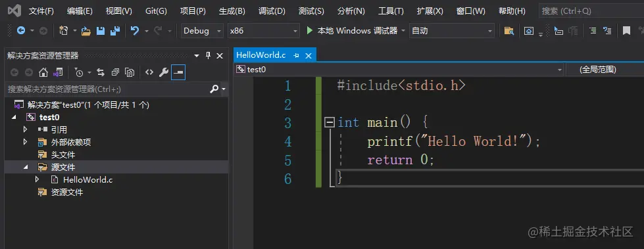This screenshot has width=644, height=249.
Task: Open the x86 platform dropdown
Action: [295, 31]
